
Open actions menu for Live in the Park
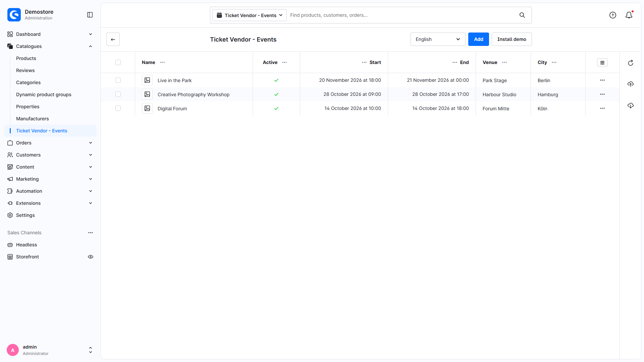point(602,80)
